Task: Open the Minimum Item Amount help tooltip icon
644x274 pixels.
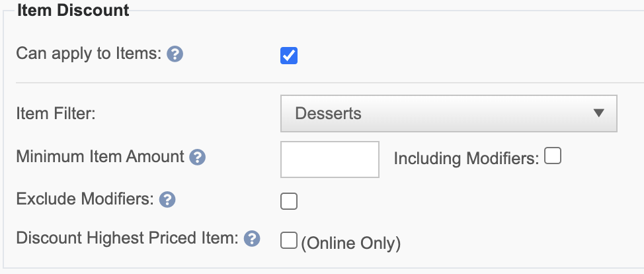Action: click(x=197, y=158)
